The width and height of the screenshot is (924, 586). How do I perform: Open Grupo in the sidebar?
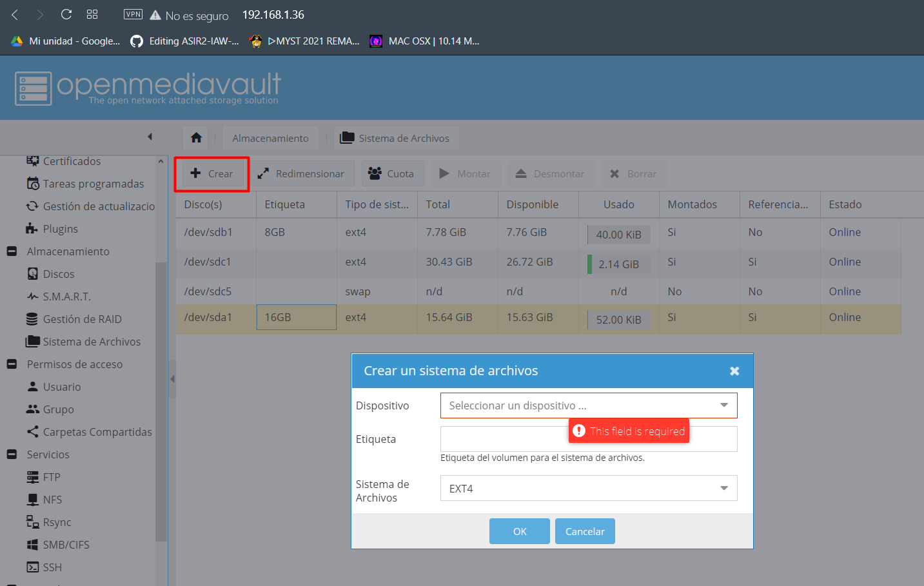58,409
